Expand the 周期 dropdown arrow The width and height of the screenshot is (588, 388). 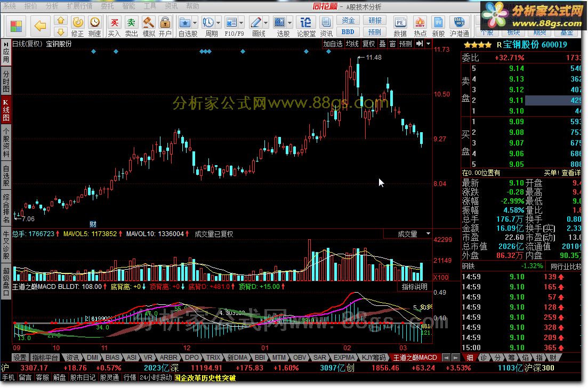click(x=218, y=22)
